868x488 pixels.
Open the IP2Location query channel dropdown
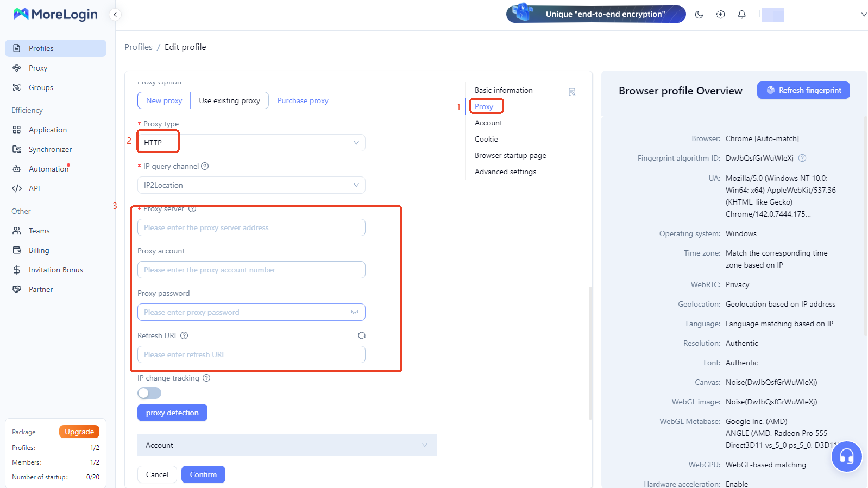click(251, 185)
